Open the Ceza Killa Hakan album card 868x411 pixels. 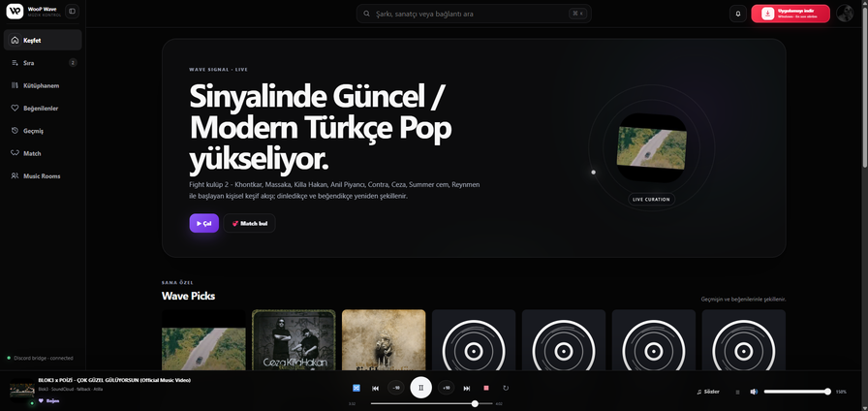[x=294, y=340]
